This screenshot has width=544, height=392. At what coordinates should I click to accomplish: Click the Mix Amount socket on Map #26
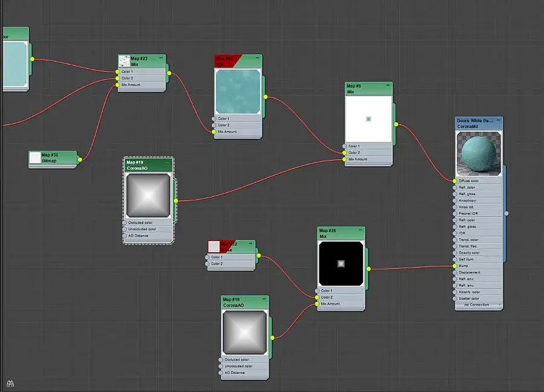(x=317, y=304)
